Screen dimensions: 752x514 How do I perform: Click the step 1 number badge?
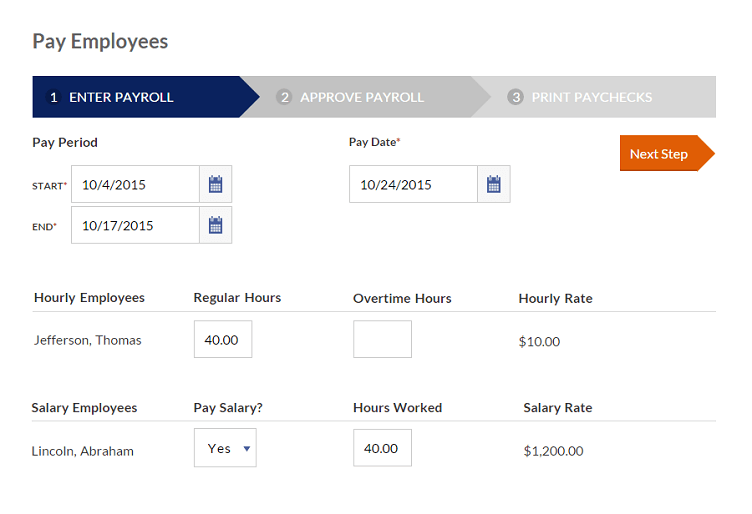pos(53,97)
